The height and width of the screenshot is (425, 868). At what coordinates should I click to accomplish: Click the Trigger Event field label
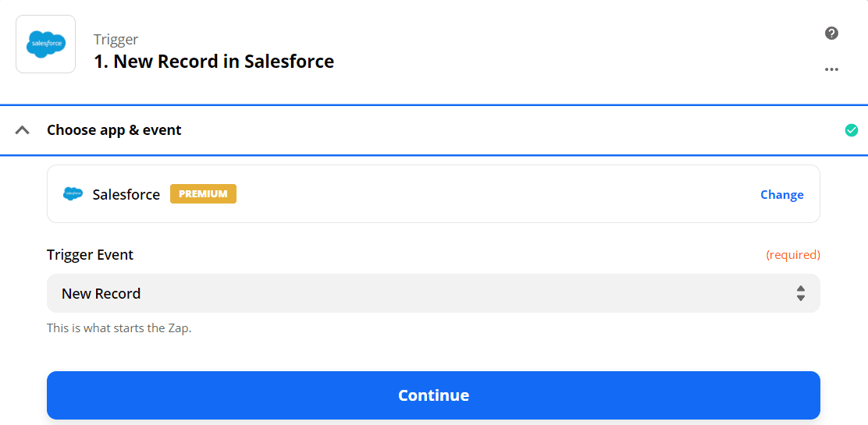(x=91, y=255)
